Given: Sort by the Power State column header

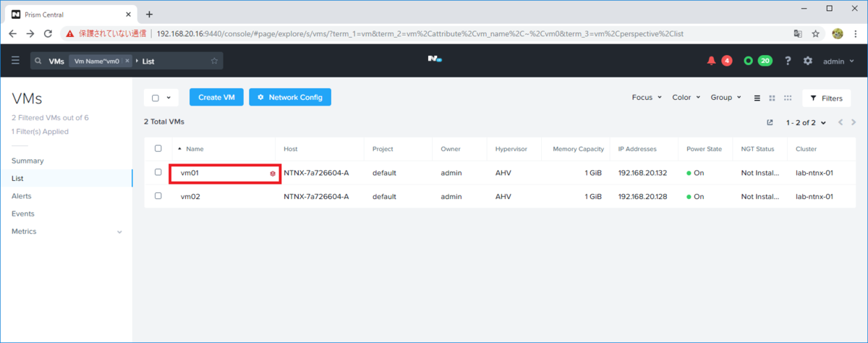Looking at the screenshot, I should [x=704, y=149].
